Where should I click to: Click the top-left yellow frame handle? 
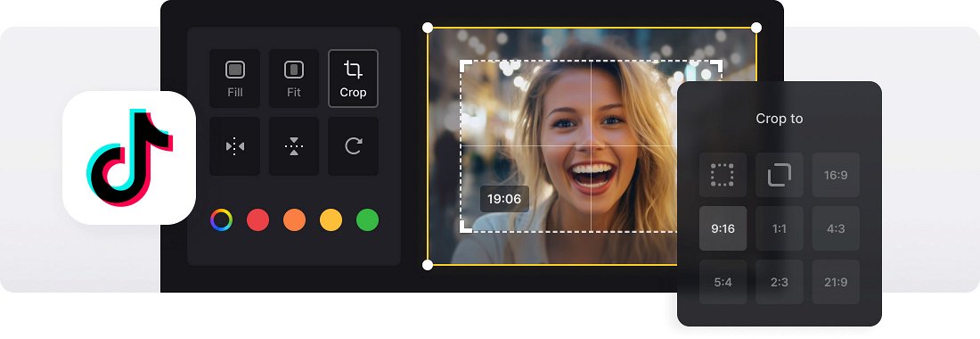(x=428, y=28)
